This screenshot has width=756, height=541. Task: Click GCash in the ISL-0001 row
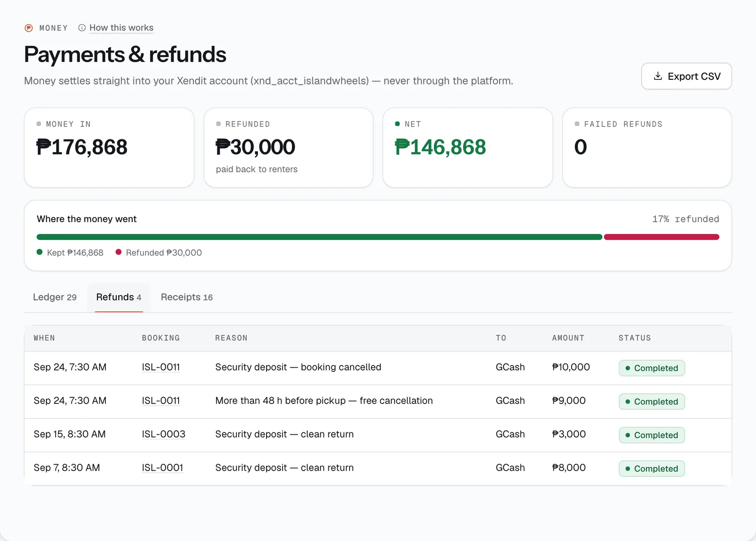pos(510,468)
